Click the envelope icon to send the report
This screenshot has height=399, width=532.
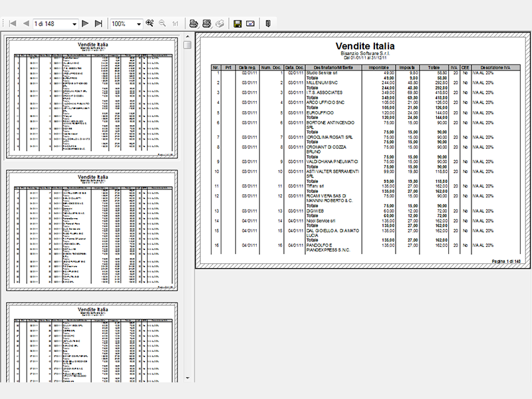pyautogui.click(x=251, y=23)
